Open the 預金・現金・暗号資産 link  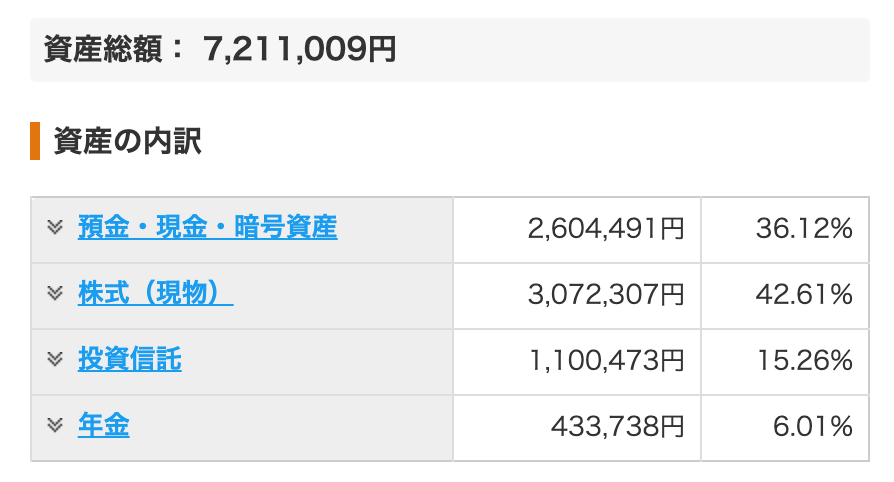207,228
